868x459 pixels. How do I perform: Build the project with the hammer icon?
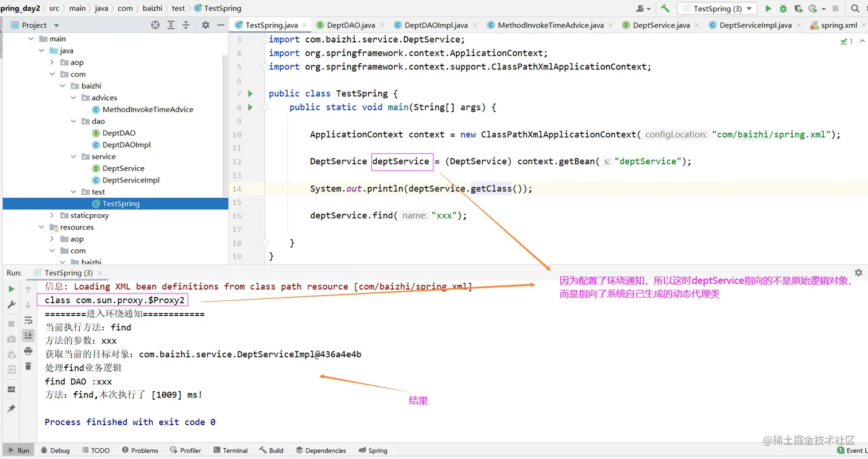665,9
